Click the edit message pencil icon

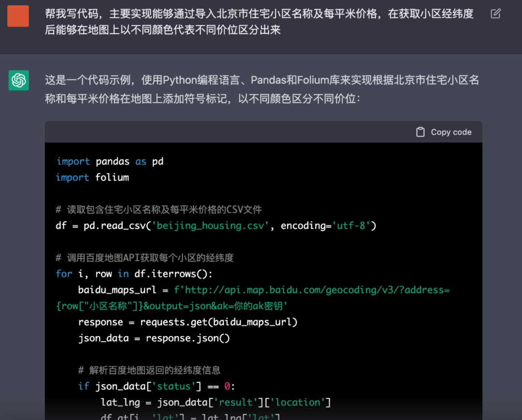495,14
